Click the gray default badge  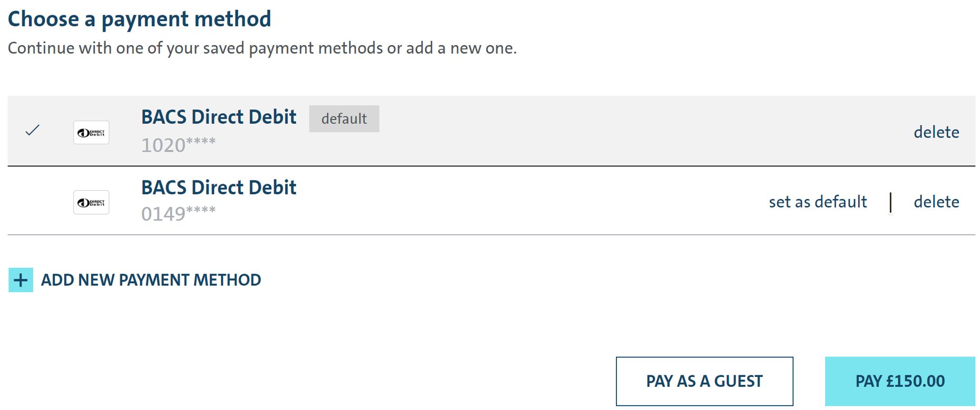point(344,119)
